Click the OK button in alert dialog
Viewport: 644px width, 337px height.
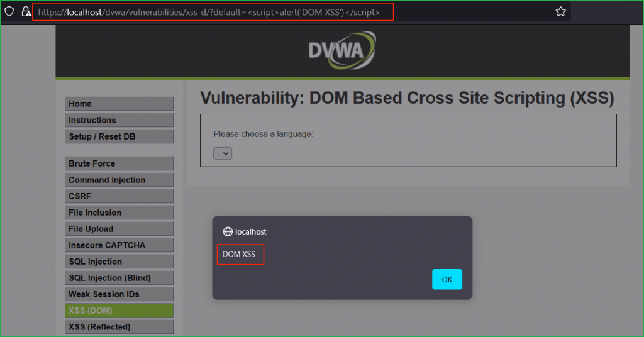tap(447, 279)
